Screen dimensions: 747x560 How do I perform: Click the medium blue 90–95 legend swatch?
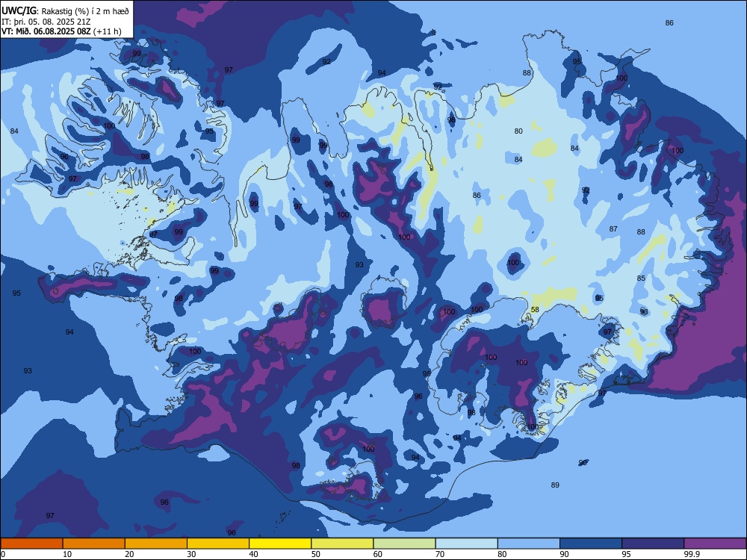click(591, 544)
